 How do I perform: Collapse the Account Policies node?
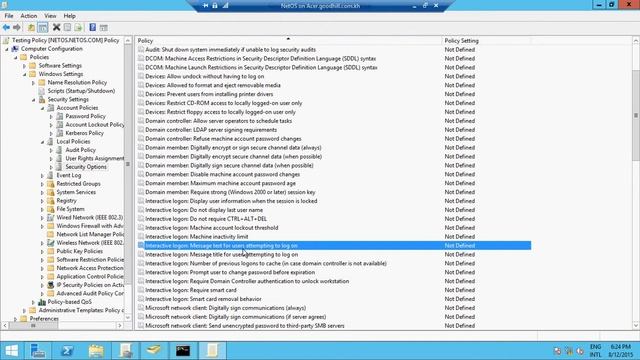(x=42, y=108)
